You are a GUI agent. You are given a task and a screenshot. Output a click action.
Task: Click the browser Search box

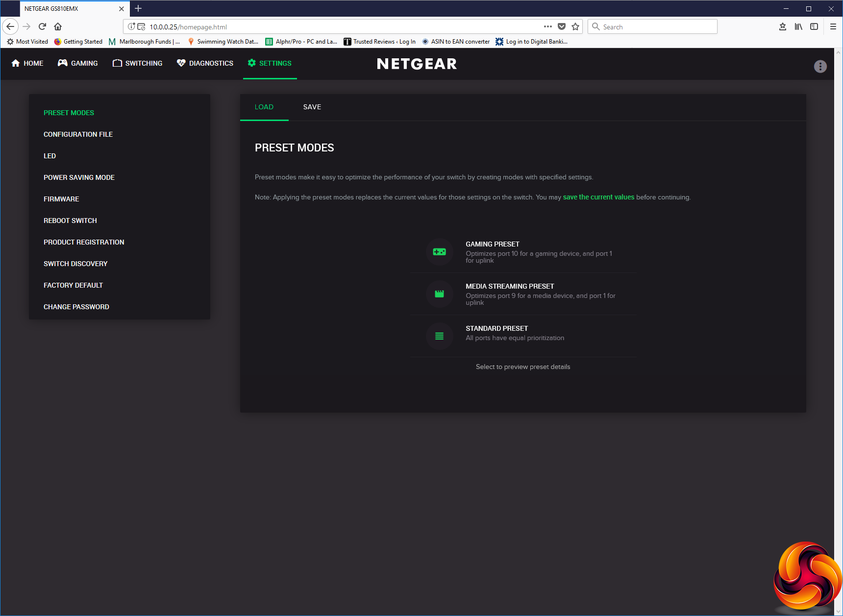click(x=652, y=26)
